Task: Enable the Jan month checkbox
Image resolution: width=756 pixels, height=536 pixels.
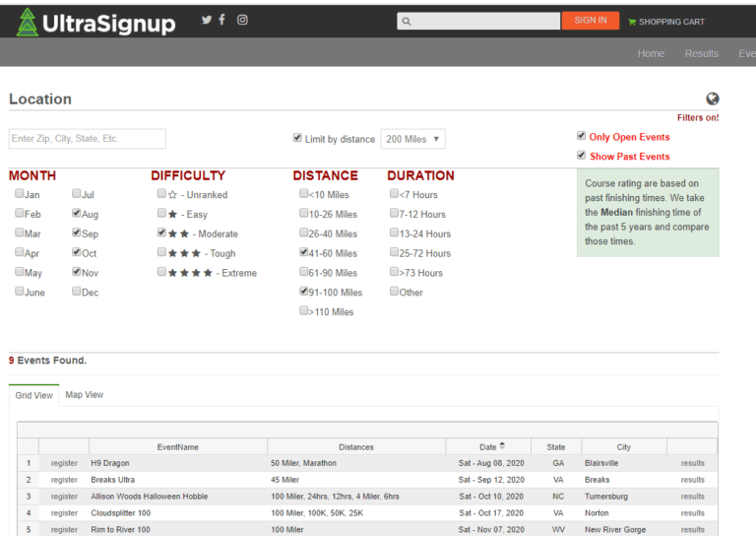Action: click(20, 194)
